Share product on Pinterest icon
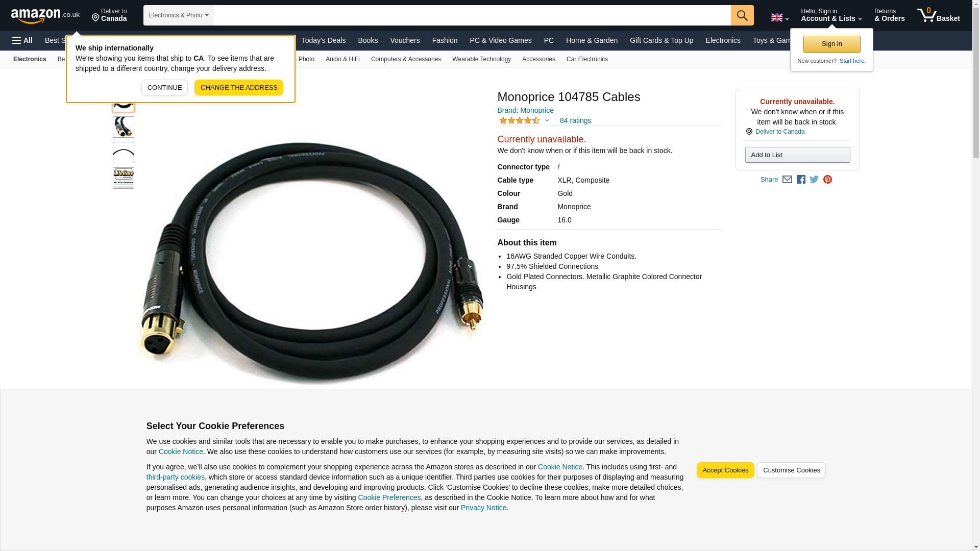 tap(827, 180)
